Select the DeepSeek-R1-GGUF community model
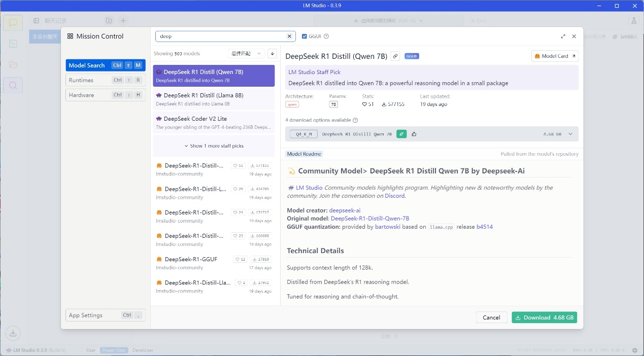The height and width of the screenshot is (356, 644). [x=214, y=263]
